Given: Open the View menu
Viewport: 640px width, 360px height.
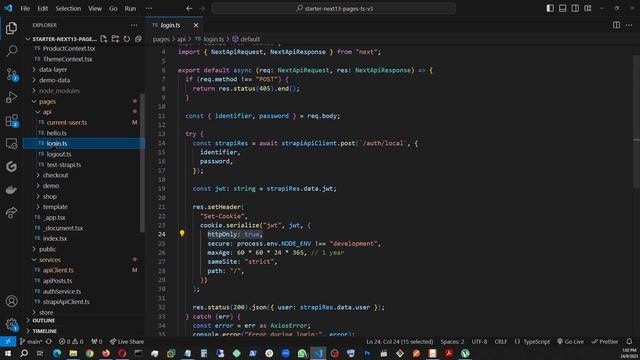Looking at the screenshot, I should (95, 8).
